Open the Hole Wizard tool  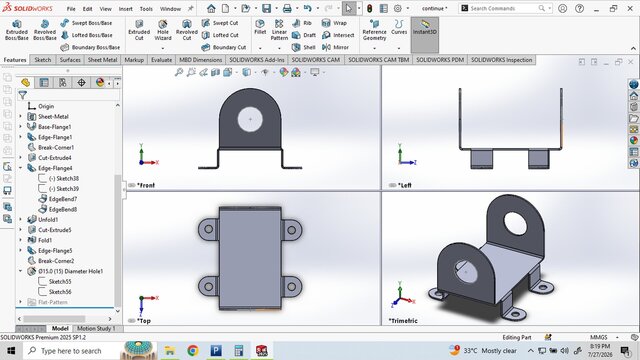click(x=163, y=30)
